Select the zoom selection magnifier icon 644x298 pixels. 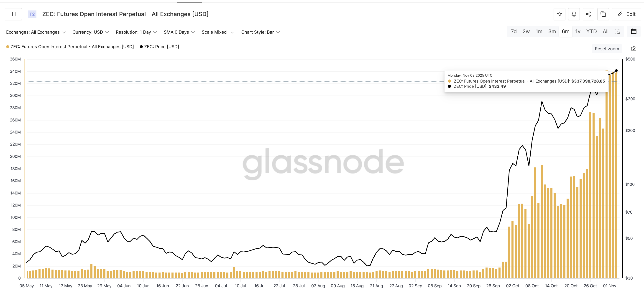tap(618, 32)
